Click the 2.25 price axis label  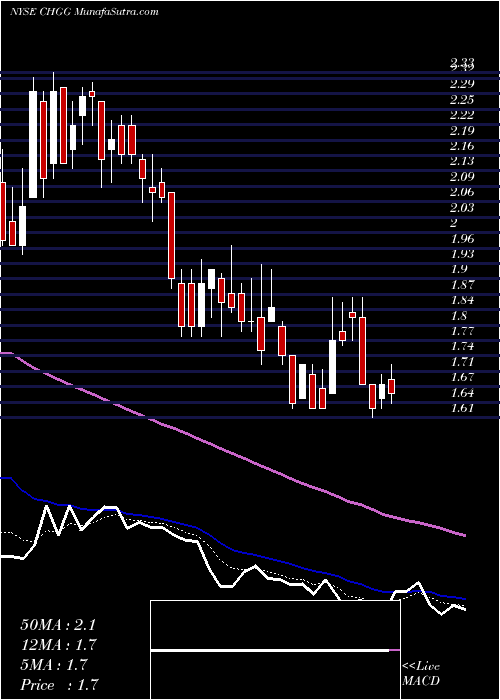(462, 100)
